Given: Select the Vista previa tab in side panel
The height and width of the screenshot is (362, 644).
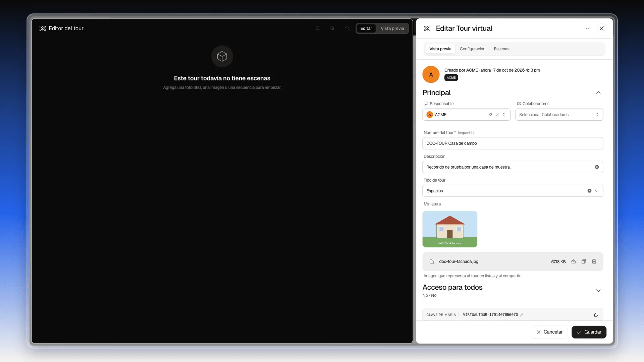Looking at the screenshot, I should tap(440, 49).
